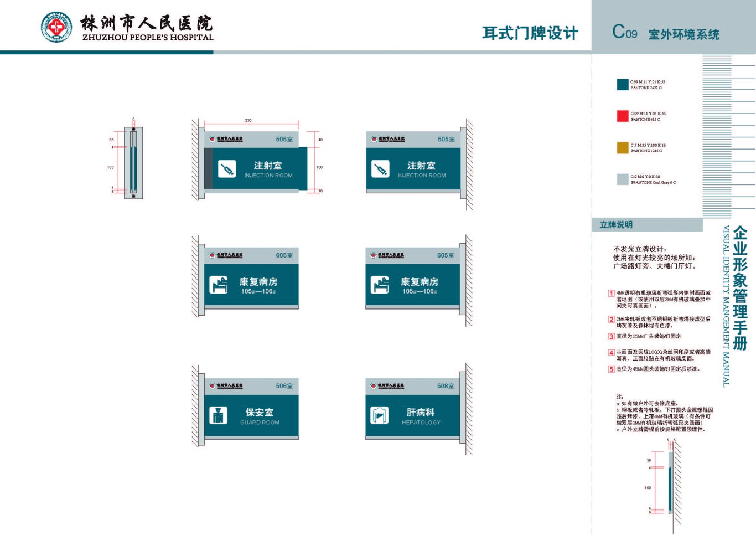
Task: Click the page title 耳式门牌设计
Action: pos(530,33)
